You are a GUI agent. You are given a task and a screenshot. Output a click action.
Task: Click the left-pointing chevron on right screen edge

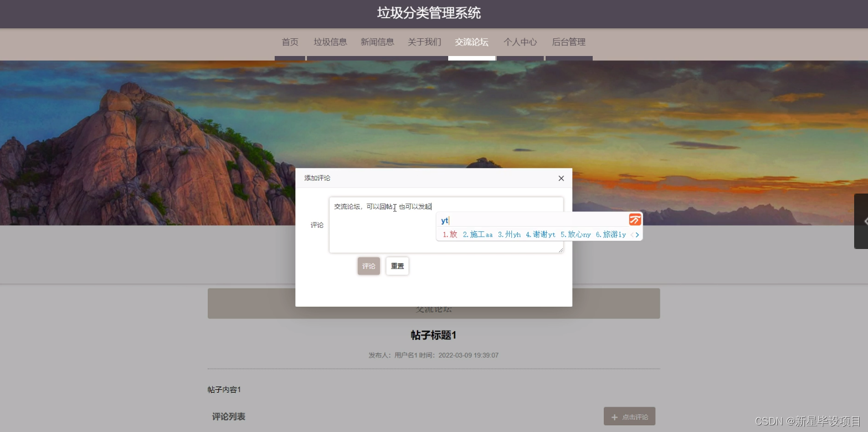pos(864,221)
